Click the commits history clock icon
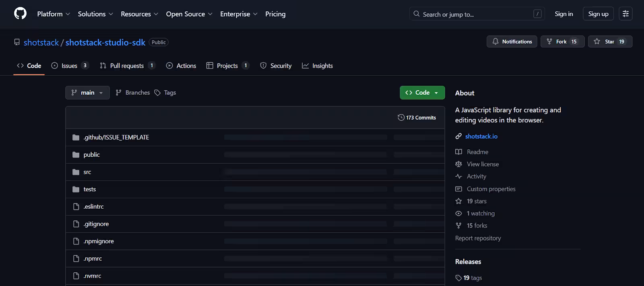 coord(401,118)
